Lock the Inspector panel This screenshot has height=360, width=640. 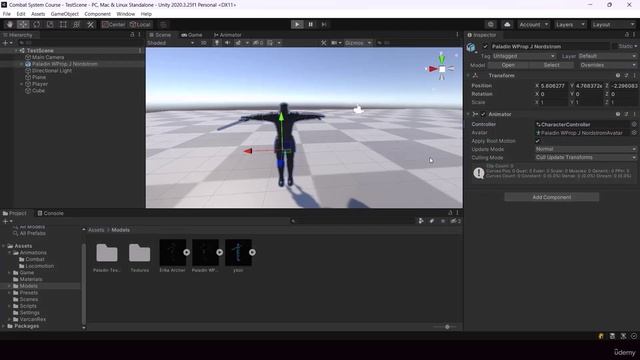tap(627, 35)
